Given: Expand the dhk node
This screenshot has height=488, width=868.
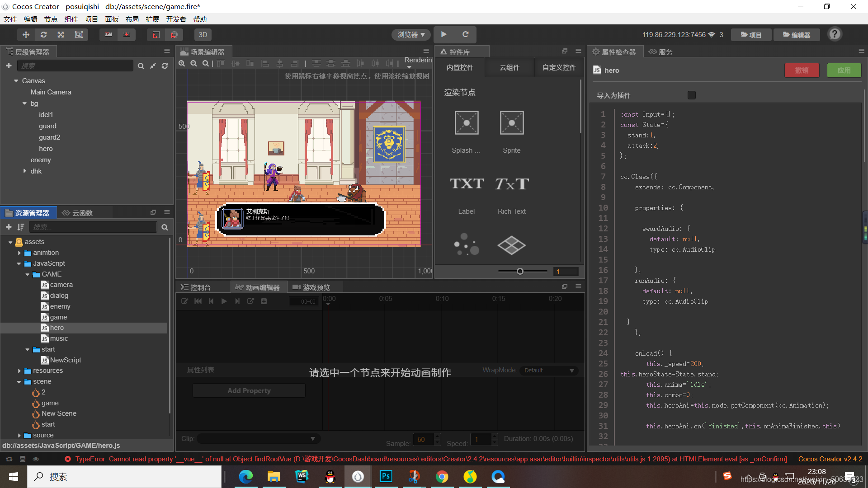Looking at the screenshot, I should [25, 171].
